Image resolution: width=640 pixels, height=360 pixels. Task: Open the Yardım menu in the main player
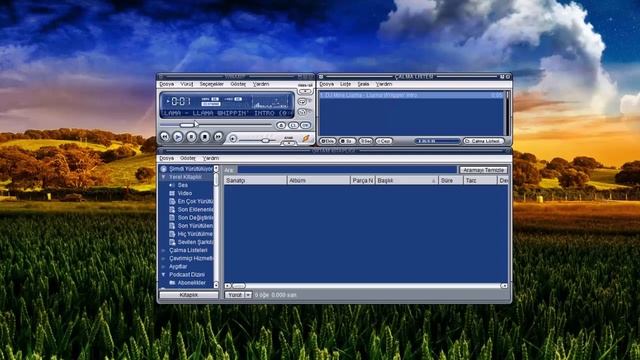261,84
